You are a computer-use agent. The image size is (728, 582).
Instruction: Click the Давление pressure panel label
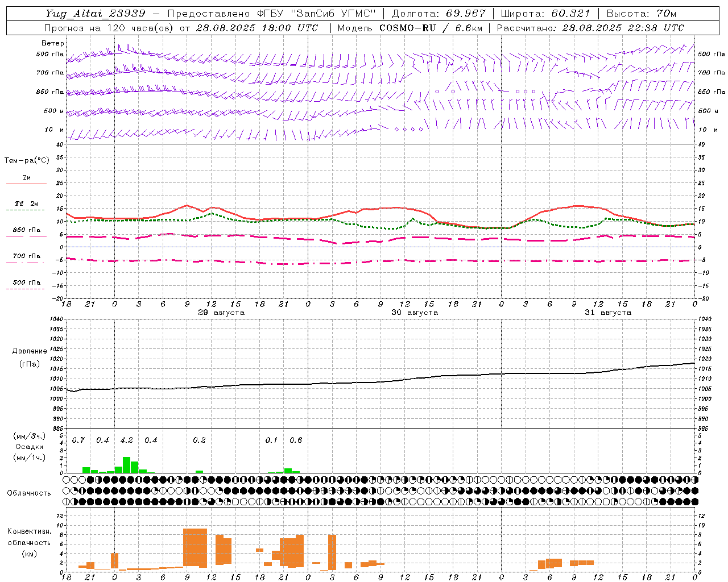[30, 351]
